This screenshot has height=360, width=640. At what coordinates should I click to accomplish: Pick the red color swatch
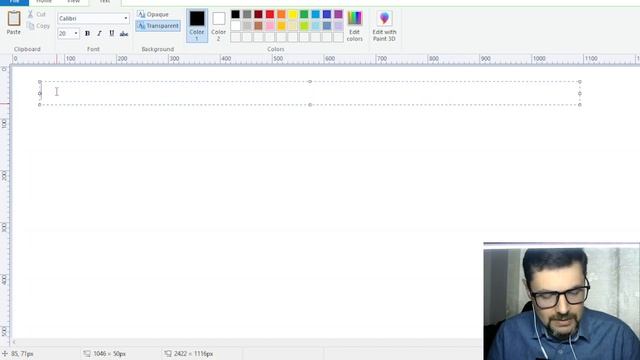click(x=270, y=14)
